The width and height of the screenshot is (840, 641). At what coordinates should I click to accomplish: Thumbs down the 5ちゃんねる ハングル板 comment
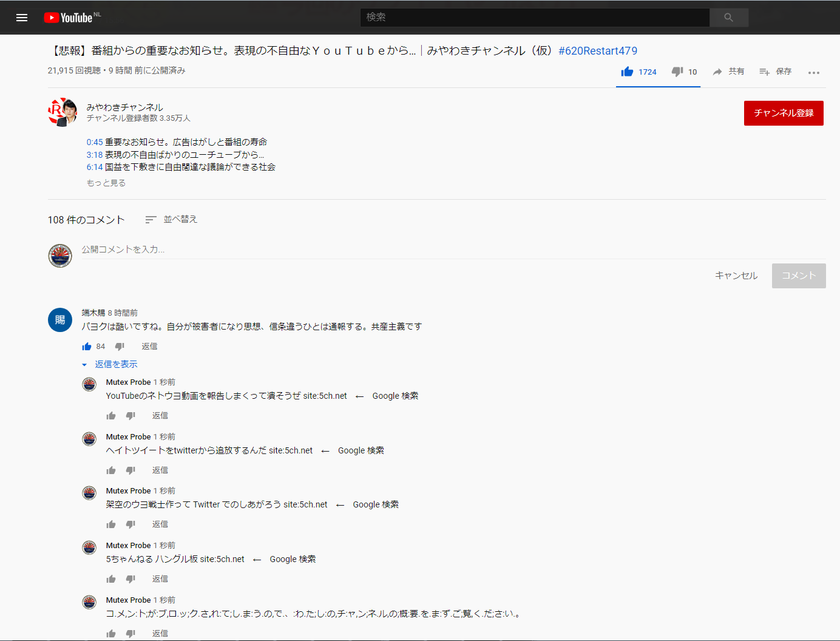click(x=130, y=579)
